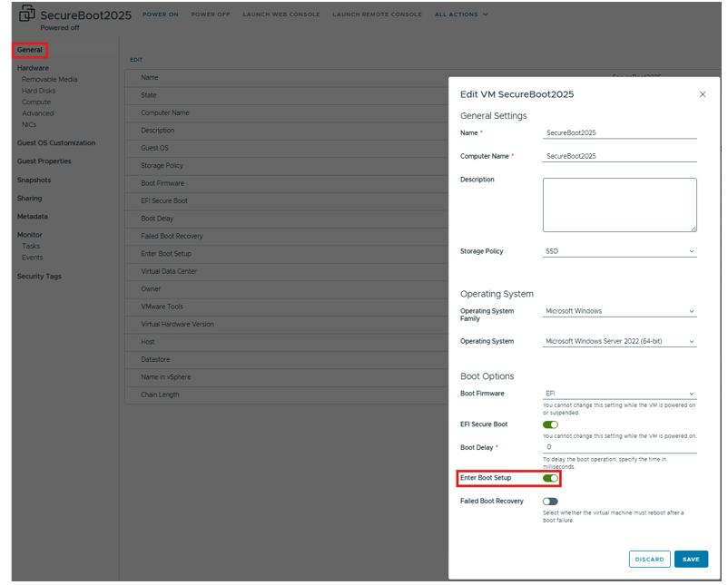Open Events under Monitor

tap(32, 258)
